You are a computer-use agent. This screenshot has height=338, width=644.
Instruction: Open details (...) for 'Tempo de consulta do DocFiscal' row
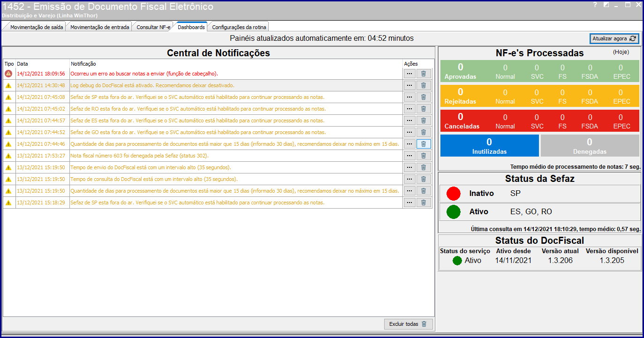[x=409, y=179]
